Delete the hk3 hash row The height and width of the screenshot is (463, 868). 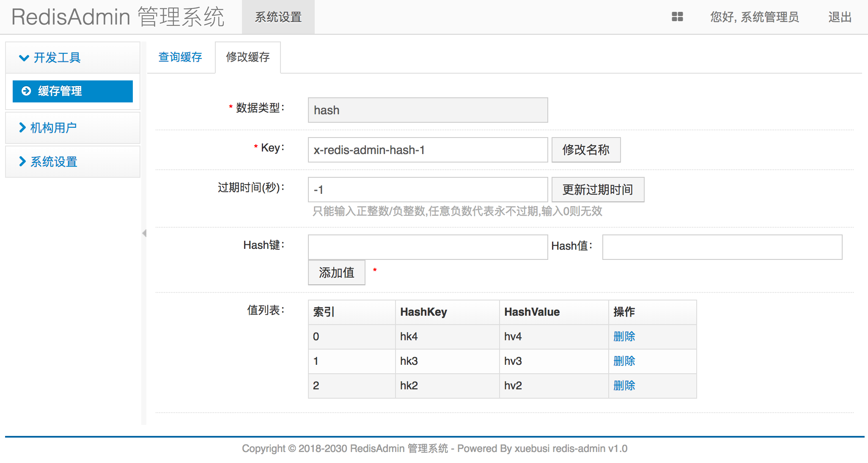pyautogui.click(x=624, y=361)
